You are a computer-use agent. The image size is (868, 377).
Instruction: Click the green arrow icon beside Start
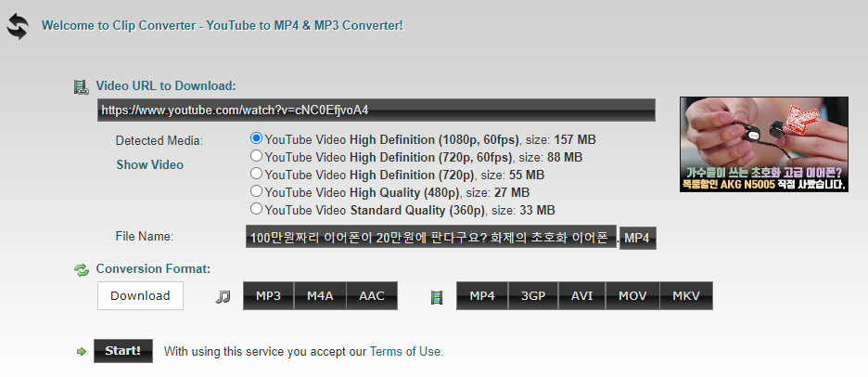(x=82, y=352)
